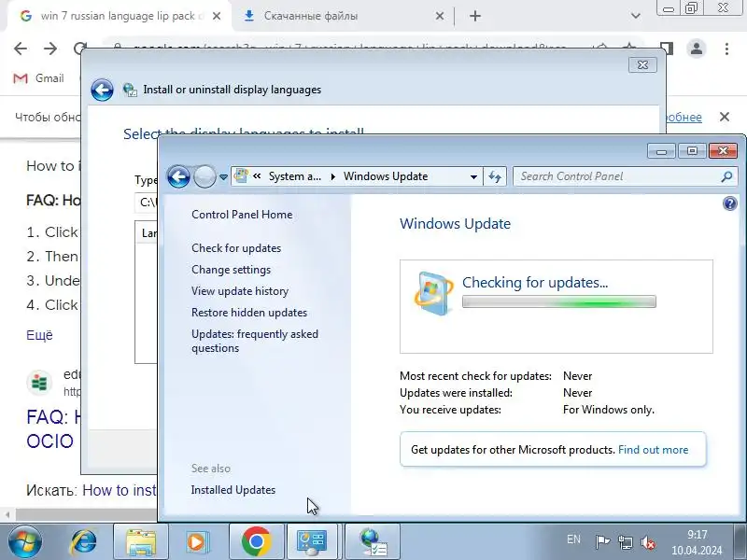
Task: Open network tray icon
Action: 626,542
